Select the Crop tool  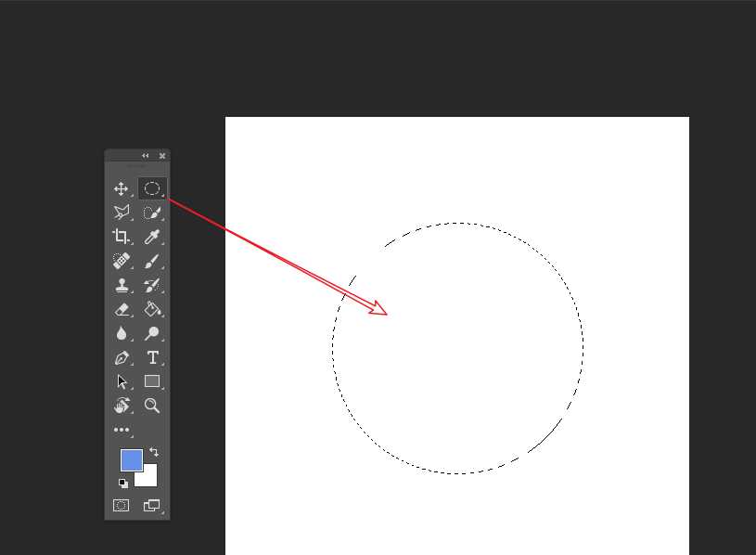pyautogui.click(x=121, y=237)
